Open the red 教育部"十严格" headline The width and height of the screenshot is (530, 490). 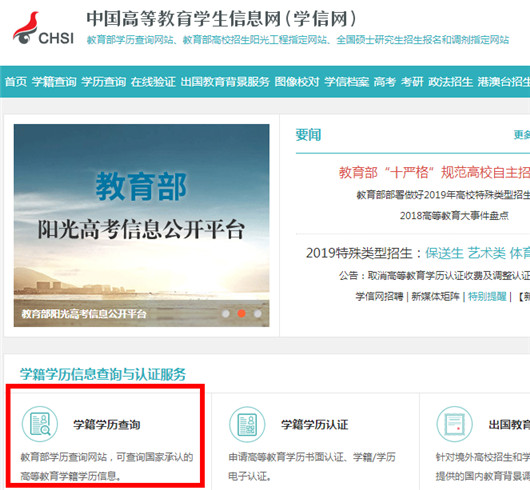pyautogui.click(x=434, y=172)
